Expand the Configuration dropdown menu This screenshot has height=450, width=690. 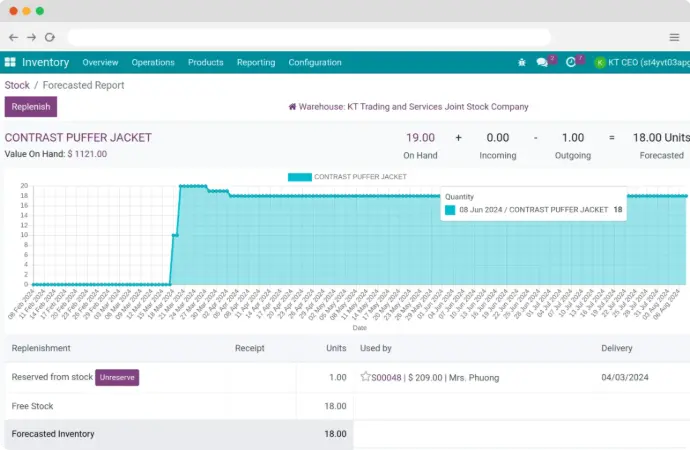point(315,62)
